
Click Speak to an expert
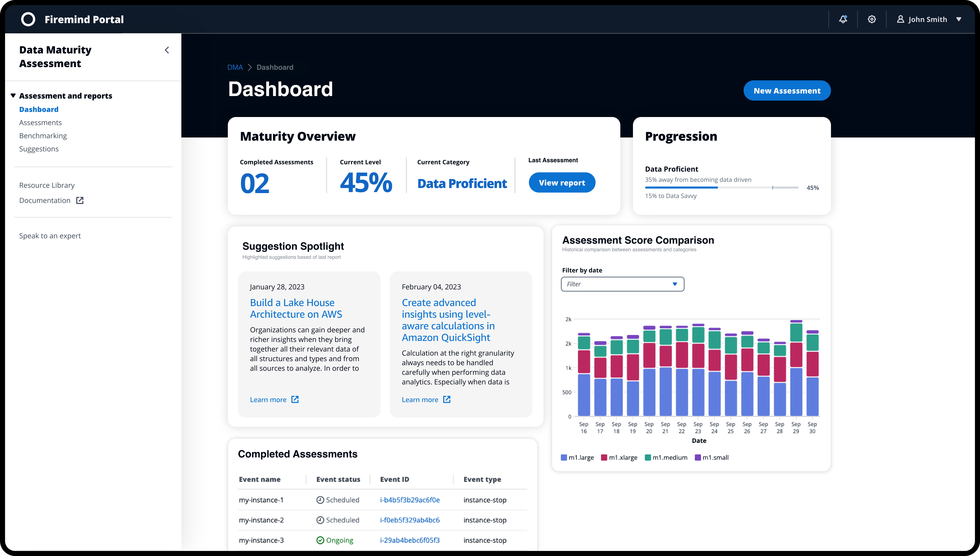(50, 236)
